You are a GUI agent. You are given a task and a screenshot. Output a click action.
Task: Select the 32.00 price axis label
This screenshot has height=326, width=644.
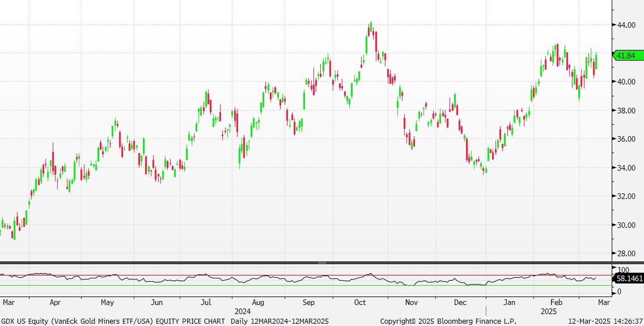pos(626,196)
